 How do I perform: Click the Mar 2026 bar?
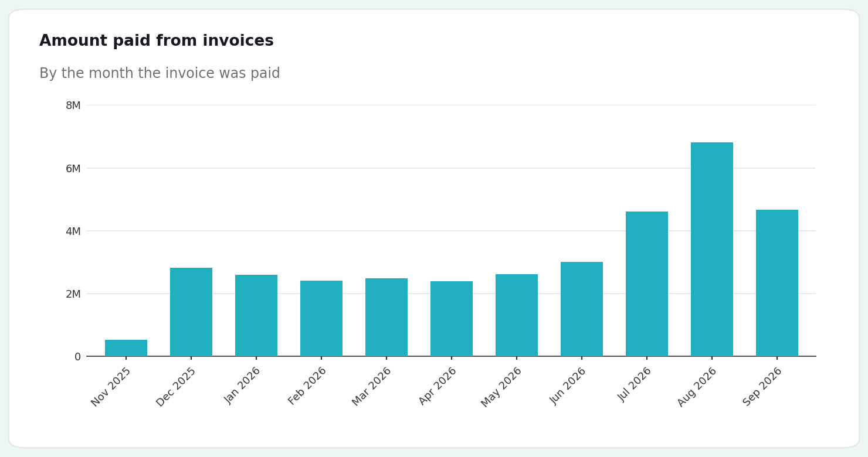click(x=386, y=317)
